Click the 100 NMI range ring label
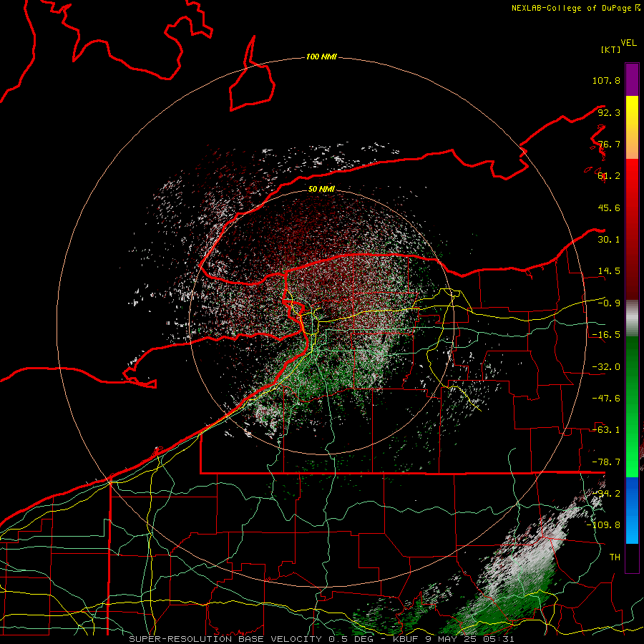Image resolution: width=644 pixels, height=644 pixels. (321, 57)
